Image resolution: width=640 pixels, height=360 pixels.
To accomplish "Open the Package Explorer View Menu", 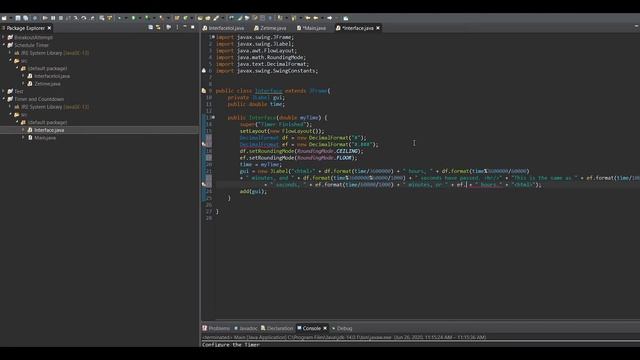I will click(177, 27).
